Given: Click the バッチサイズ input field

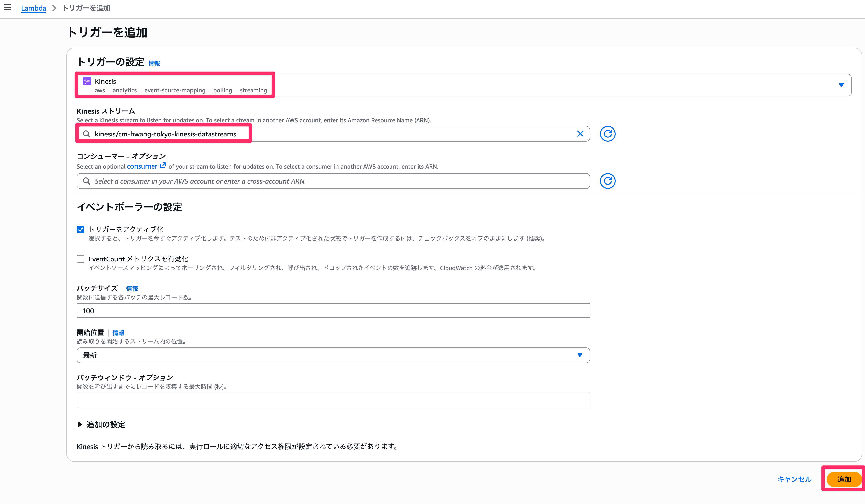Looking at the screenshot, I should point(333,311).
